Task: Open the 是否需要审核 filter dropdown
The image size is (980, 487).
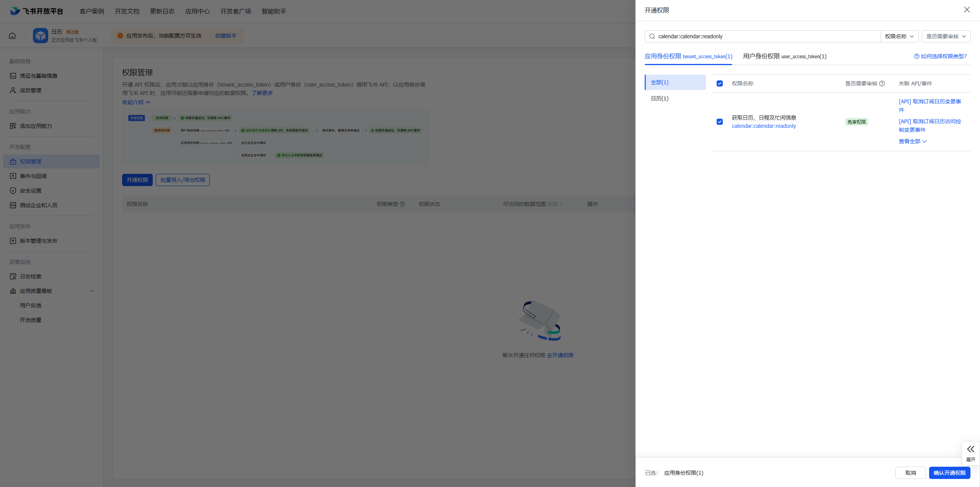Action: point(946,36)
